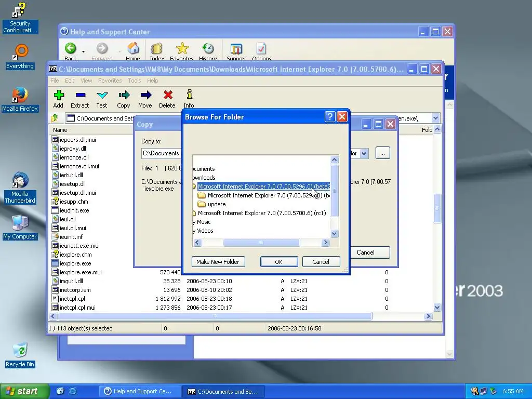The width and height of the screenshot is (532, 399).
Task: Click Cancel in Browse For Folder dialog
Action: tap(321, 262)
